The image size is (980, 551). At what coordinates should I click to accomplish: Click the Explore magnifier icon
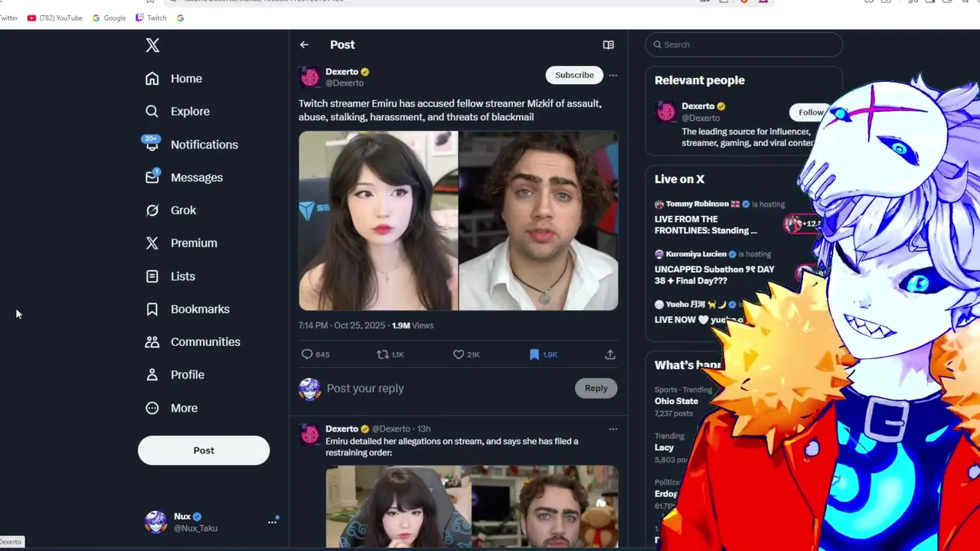coord(152,112)
